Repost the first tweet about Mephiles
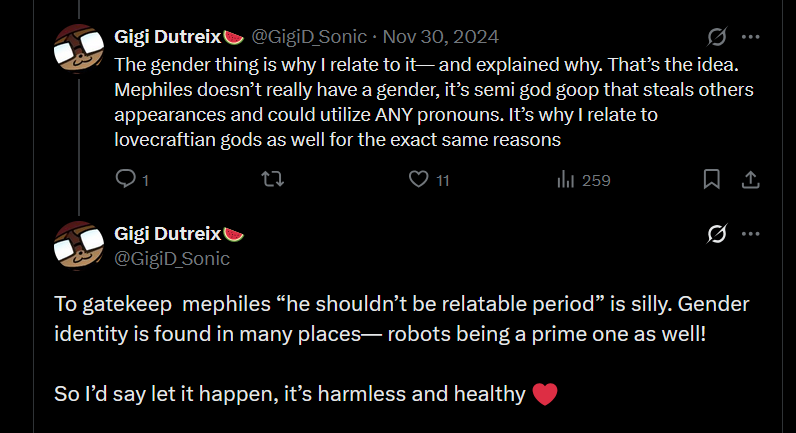The image size is (796, 433). tap(271, 180)
